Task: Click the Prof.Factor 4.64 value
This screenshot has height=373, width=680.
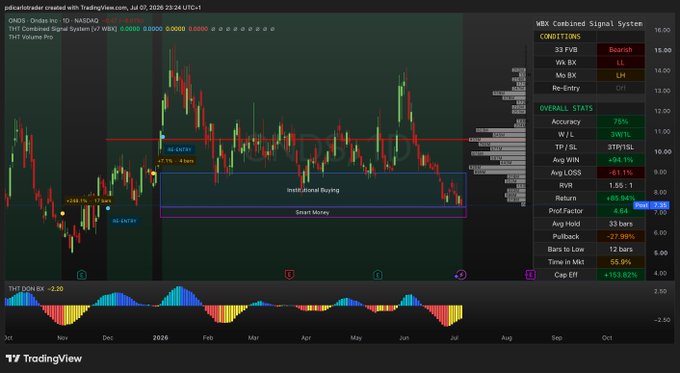Action: point(621,211)
